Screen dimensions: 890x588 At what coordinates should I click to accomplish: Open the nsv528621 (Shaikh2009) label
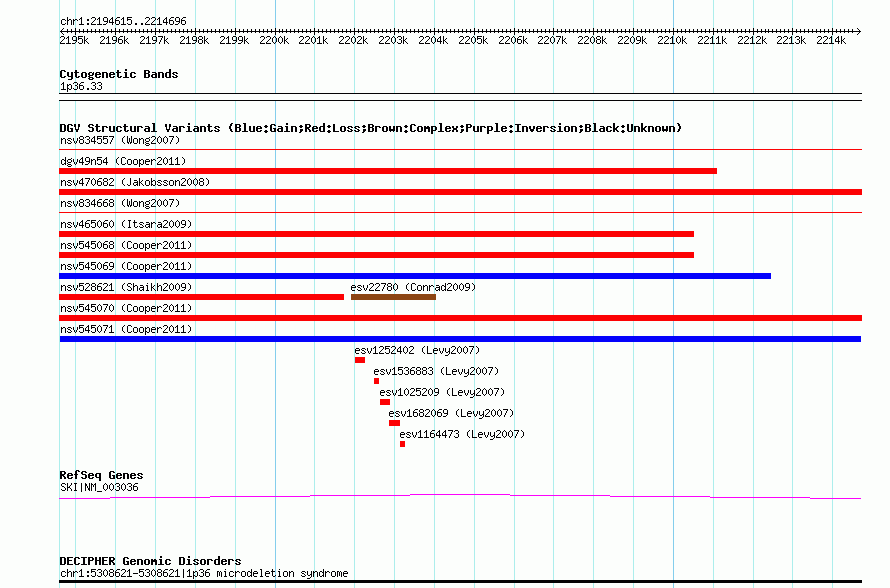(x=126, y=287)
